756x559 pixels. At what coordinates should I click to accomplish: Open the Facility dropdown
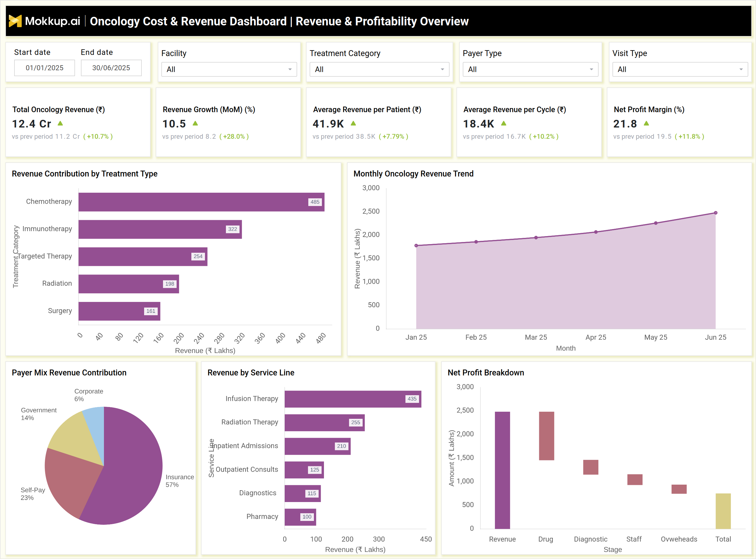pos(229,69)
